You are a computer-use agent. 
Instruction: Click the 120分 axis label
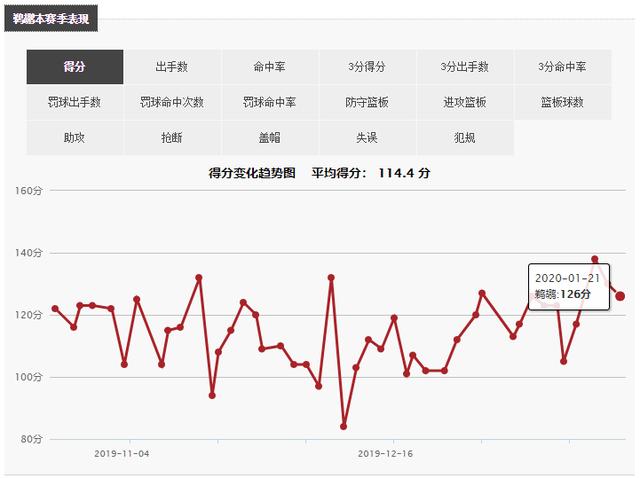pyautogui.click(x=29, y=315)
